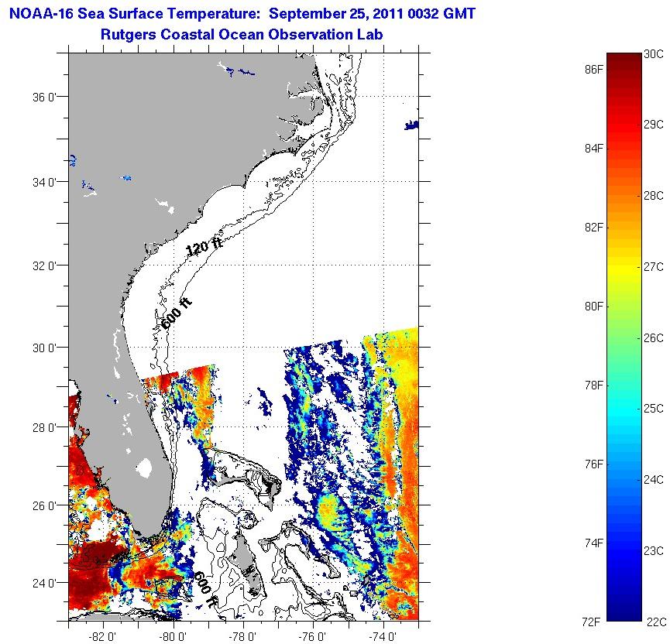Image resolution: width=670 pixels, height=644 pixels.
Task: Click the 78F colorbar label
Action: [x=594, y=385]
